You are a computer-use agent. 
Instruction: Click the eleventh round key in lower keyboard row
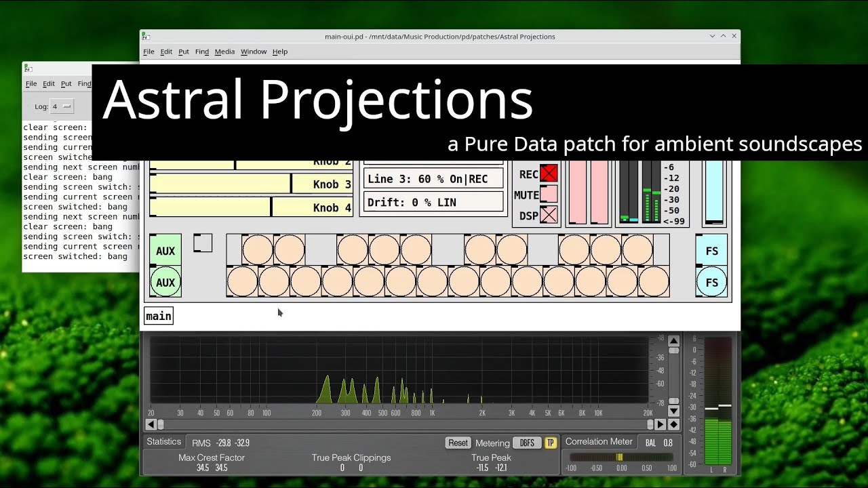point(559,281)
